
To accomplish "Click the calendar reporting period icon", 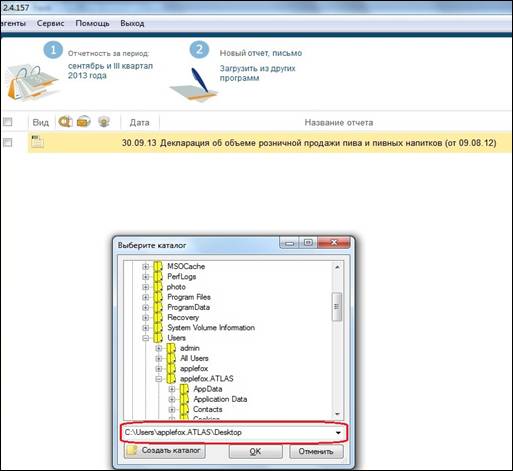I will [x=31, y=83].
